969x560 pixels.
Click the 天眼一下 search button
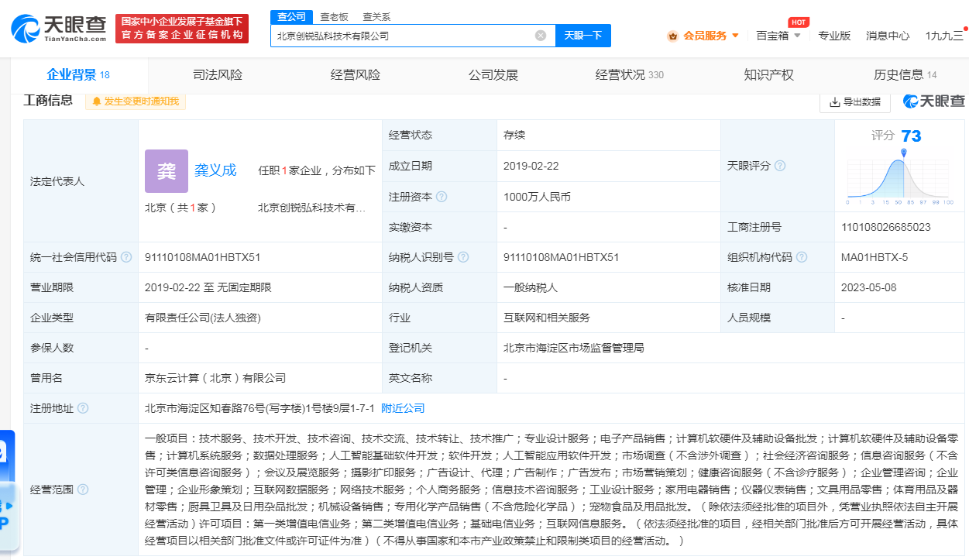pyautogui.click(x=583, y=36)
